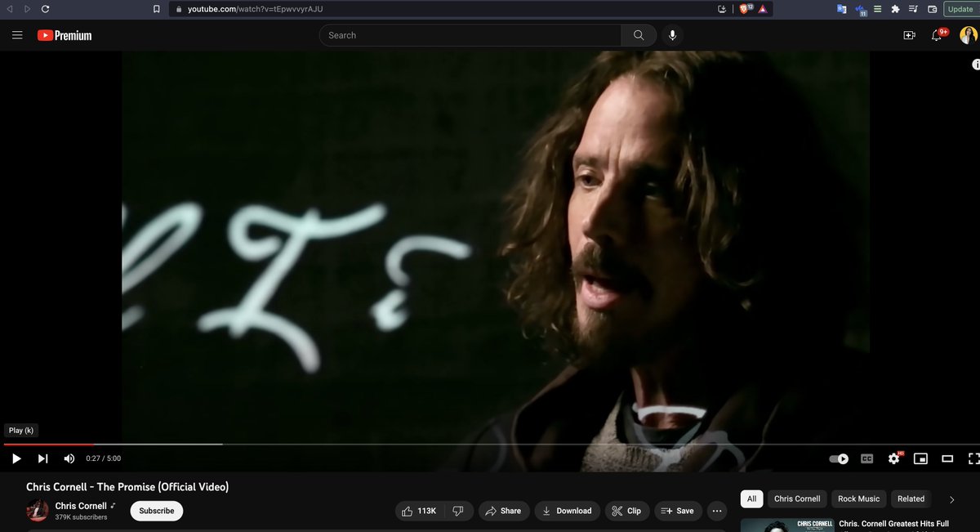This screenshot has width=980, height=532.
Task: Seek on the video progress bar
Action: point(490,445)
